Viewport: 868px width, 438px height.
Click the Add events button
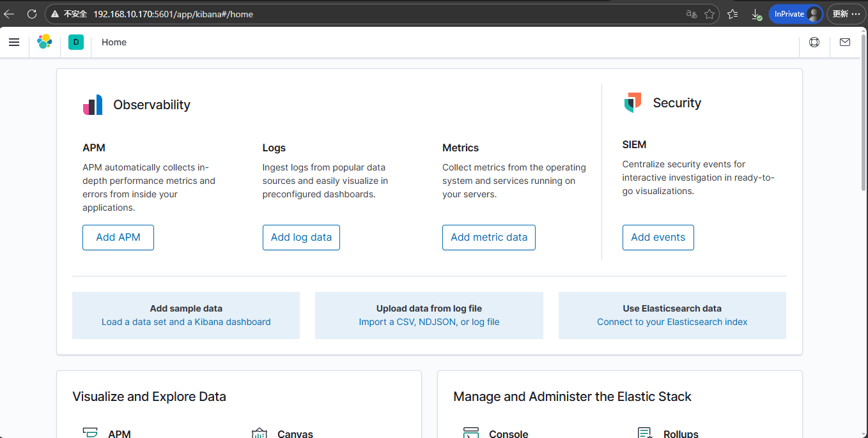pos(658,238)
